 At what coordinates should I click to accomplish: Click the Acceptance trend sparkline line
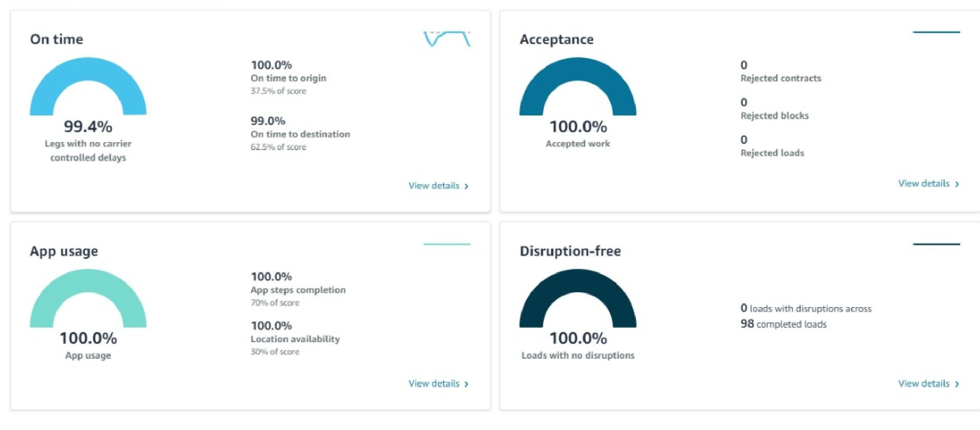tap(936, 32)
